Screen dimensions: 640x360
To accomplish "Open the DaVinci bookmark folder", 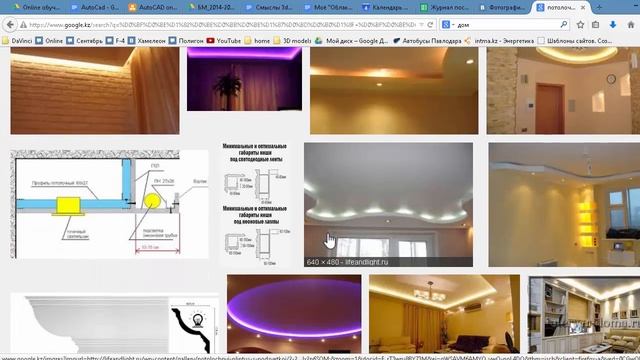I will [x=17, y=40].
